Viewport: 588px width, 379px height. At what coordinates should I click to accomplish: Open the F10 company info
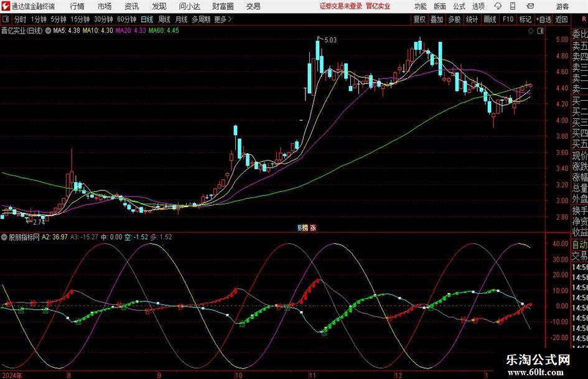pyautogui.click(x=508, y=19)
